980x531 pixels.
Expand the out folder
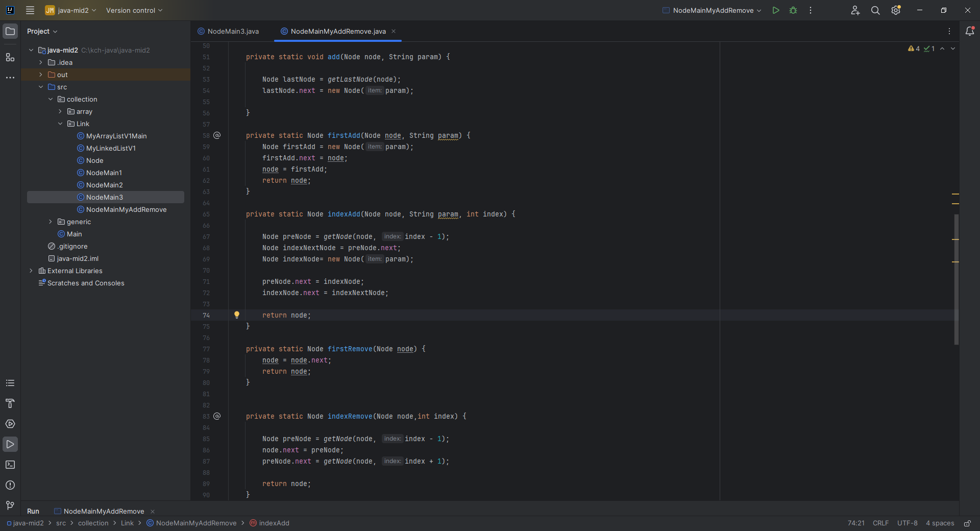click(x=41, y=75)
